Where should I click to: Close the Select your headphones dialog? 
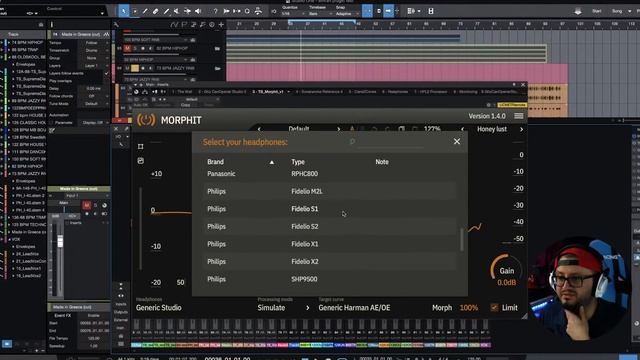457,142
